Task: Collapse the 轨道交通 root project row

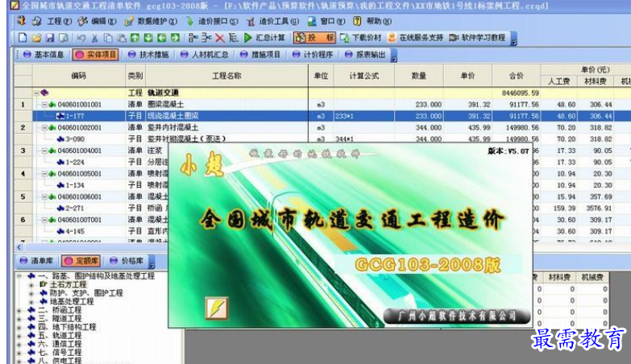Action: (x=36, y=93)
